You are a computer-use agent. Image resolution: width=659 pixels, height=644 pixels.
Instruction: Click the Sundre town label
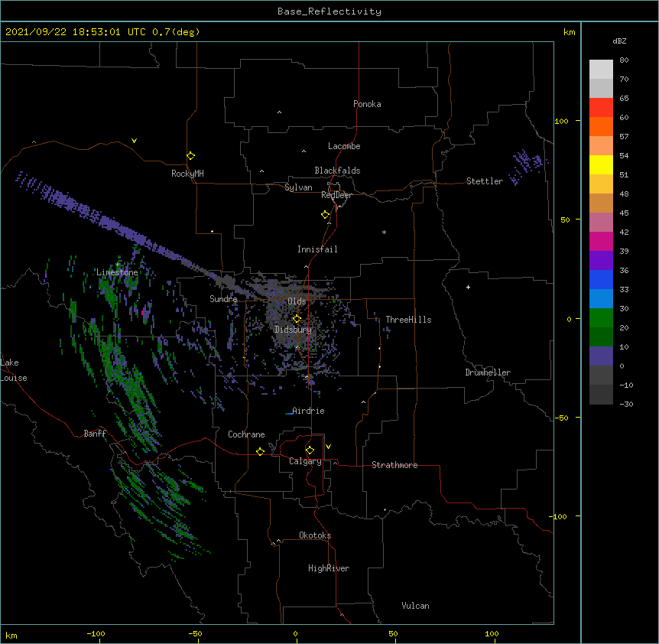tap(223, 299)
